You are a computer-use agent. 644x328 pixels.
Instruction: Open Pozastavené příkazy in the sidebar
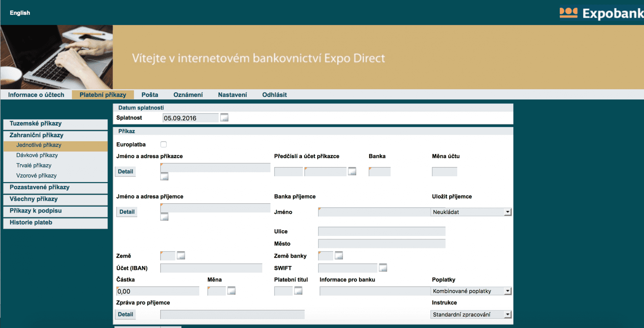tap(56, 188)
